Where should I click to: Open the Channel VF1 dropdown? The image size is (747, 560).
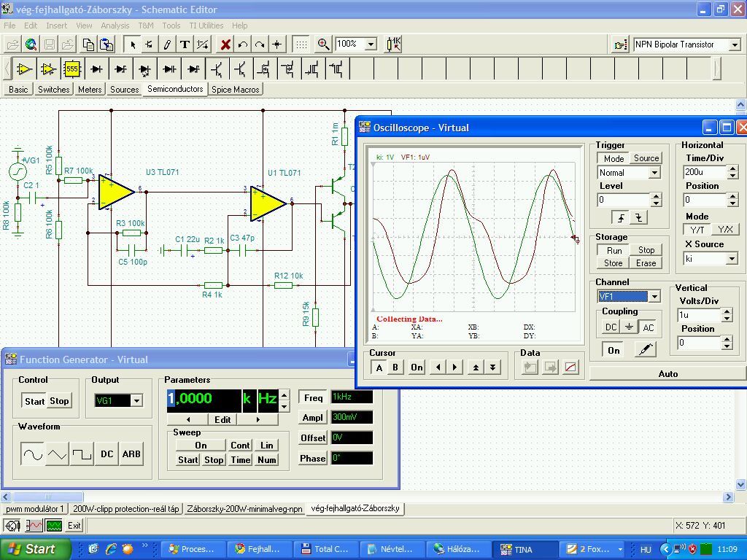coord(654,296)
